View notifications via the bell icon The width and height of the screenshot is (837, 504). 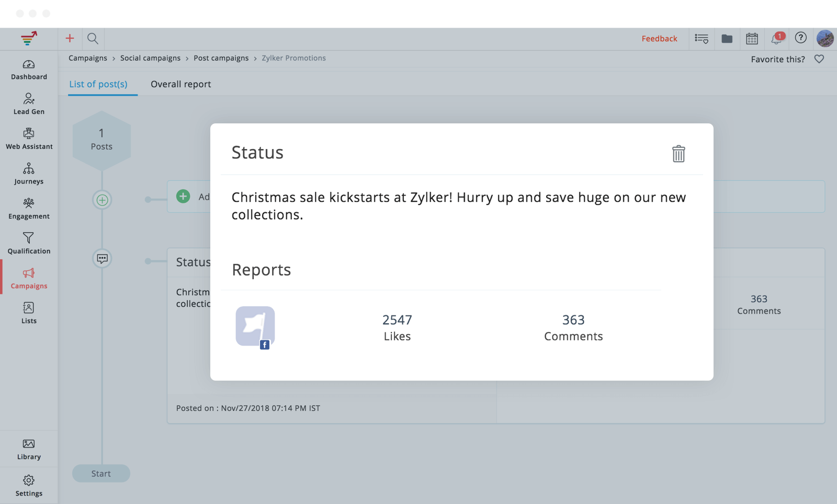[776, 38]
